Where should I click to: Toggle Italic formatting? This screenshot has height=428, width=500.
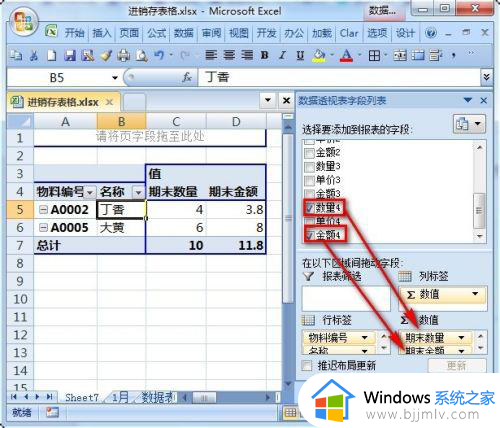(x=283, y=55)
